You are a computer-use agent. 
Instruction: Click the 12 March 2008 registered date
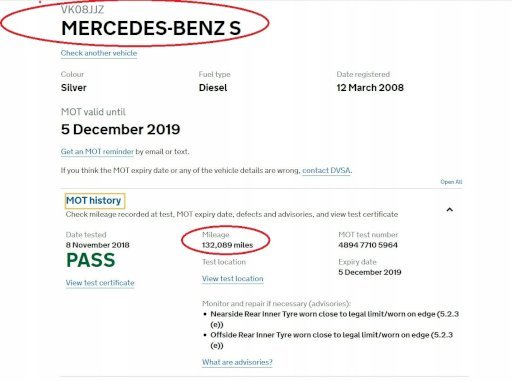(370, 88)
